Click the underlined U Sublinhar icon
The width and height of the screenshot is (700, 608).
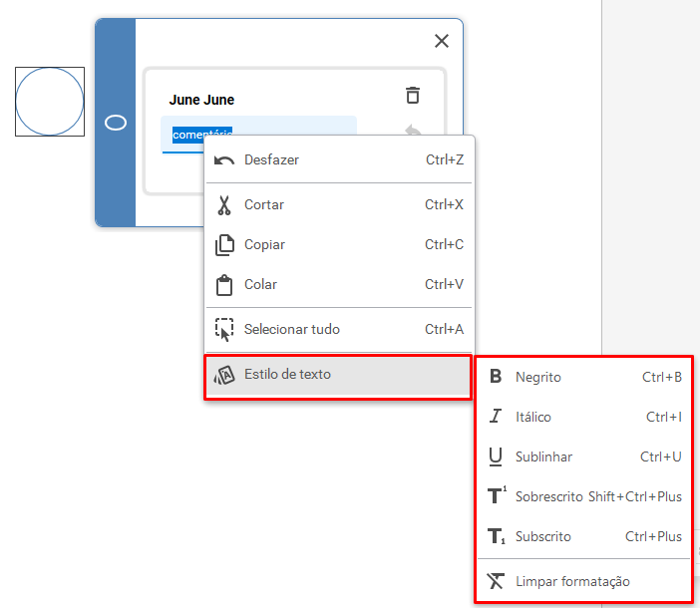coord(496,456)
